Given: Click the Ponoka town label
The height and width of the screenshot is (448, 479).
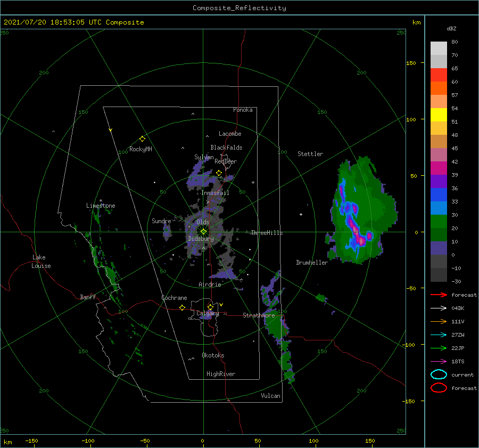Looking at the screenshot, I should [243, 110].
